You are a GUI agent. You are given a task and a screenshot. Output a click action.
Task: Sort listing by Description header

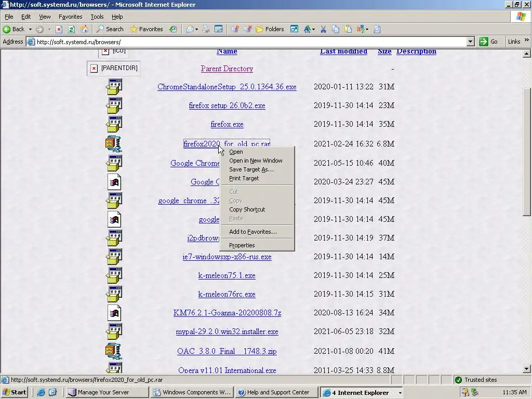(416, 51)
